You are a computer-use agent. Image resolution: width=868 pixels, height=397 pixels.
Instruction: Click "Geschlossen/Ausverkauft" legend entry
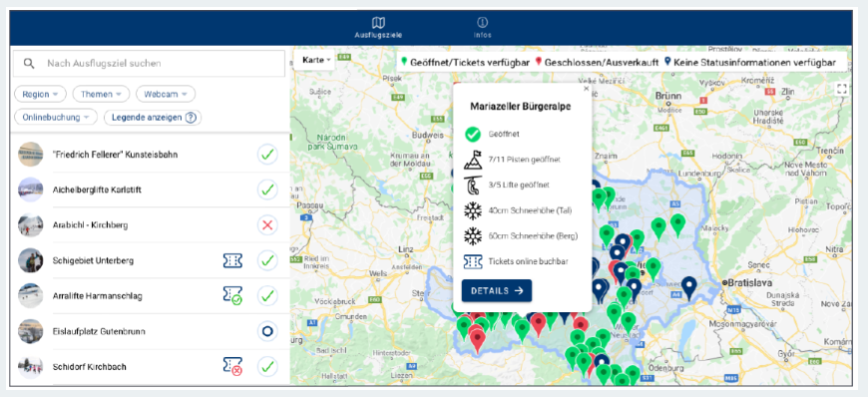[x=597, y=63]
